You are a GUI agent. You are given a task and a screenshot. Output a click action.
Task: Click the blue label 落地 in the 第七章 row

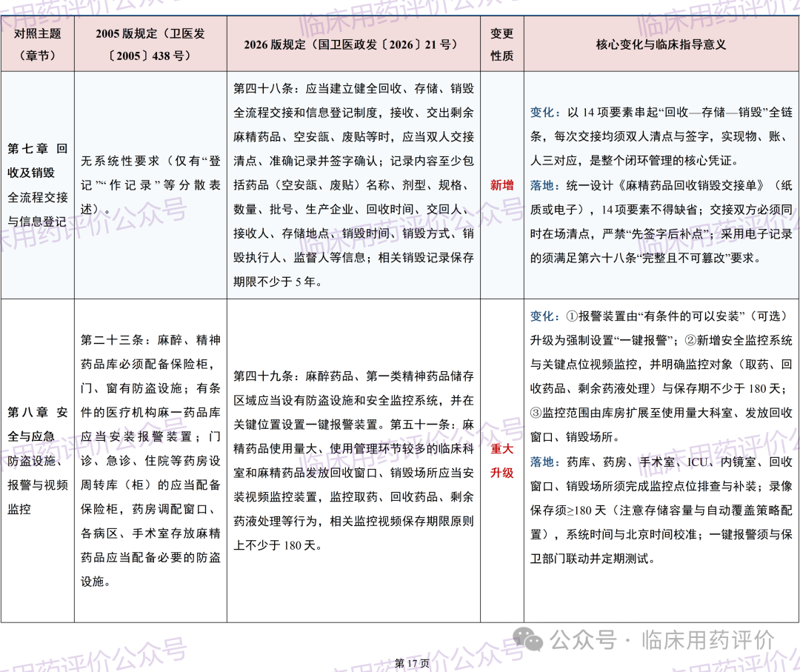pyautogui.click(x=541, y=184)
